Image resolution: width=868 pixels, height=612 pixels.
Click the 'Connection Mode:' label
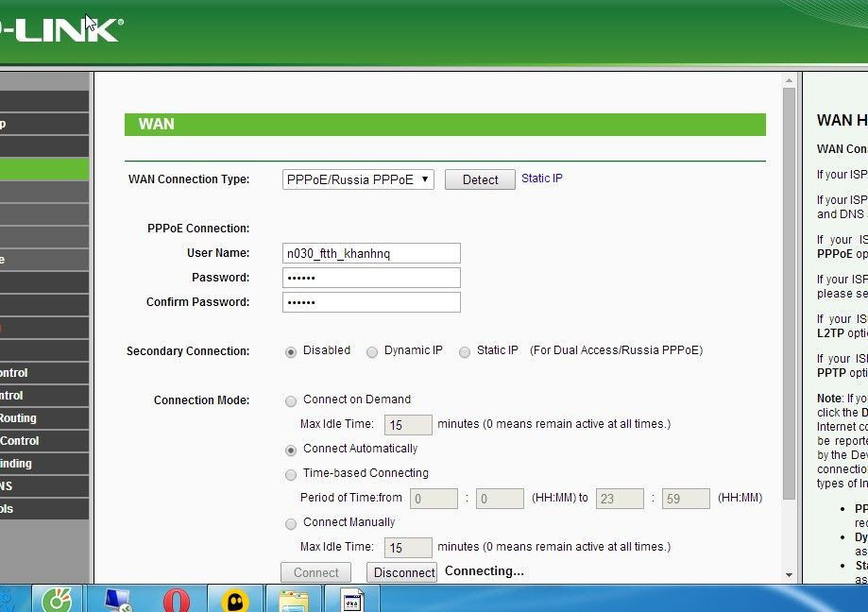[201, 400]
